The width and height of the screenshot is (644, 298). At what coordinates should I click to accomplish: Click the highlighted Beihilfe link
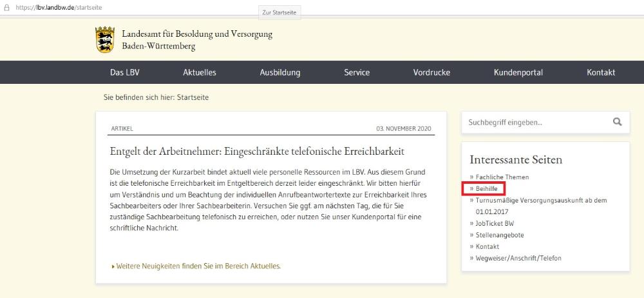tap(487, 188)
